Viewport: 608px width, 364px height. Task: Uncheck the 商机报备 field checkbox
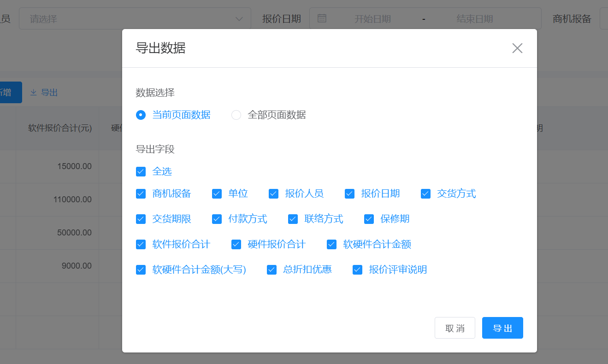click(x=141, y=194)
